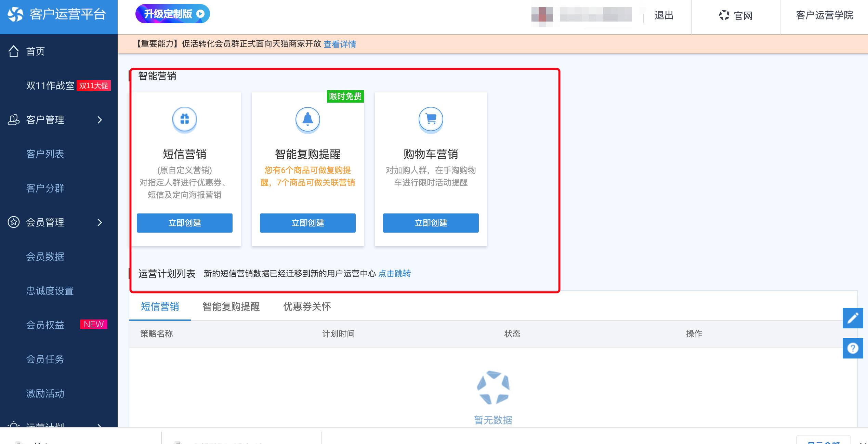Click the gift icon on the 短信营销 card
Image resolution: width=868 pixels, height=444 pixels.
point(184,120)
